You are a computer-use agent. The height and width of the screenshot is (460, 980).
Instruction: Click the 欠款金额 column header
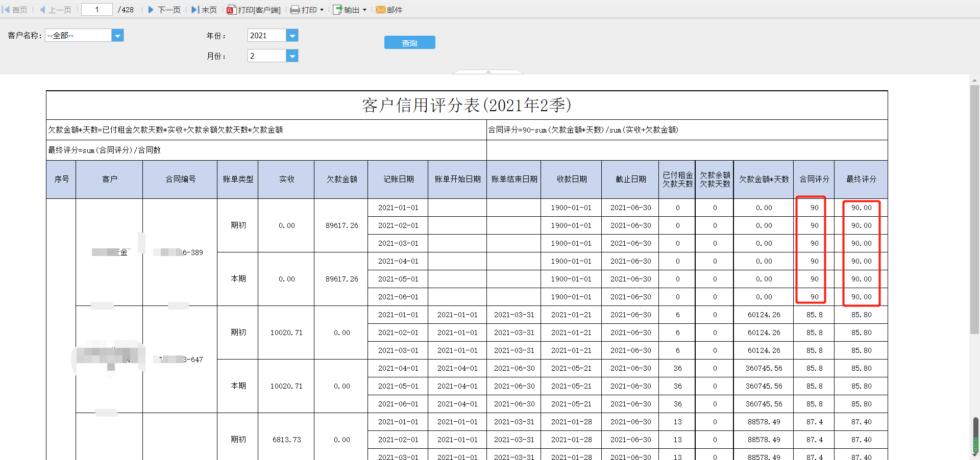(341, 180)
